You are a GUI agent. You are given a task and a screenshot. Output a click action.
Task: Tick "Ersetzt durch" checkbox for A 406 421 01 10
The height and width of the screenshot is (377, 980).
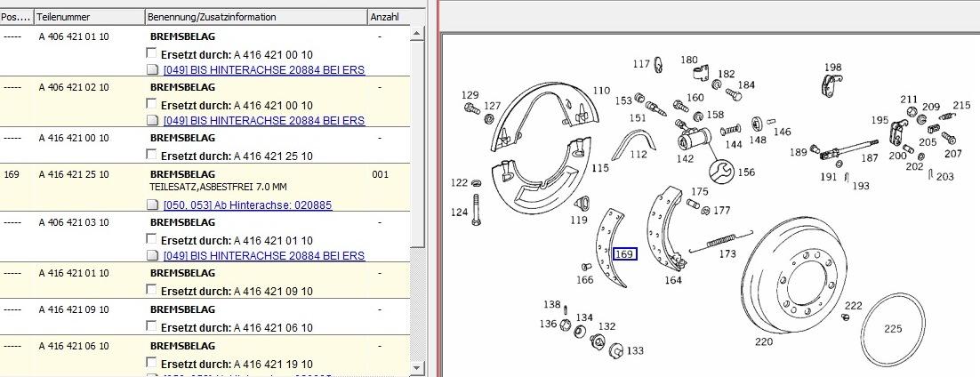click(151, 54)
